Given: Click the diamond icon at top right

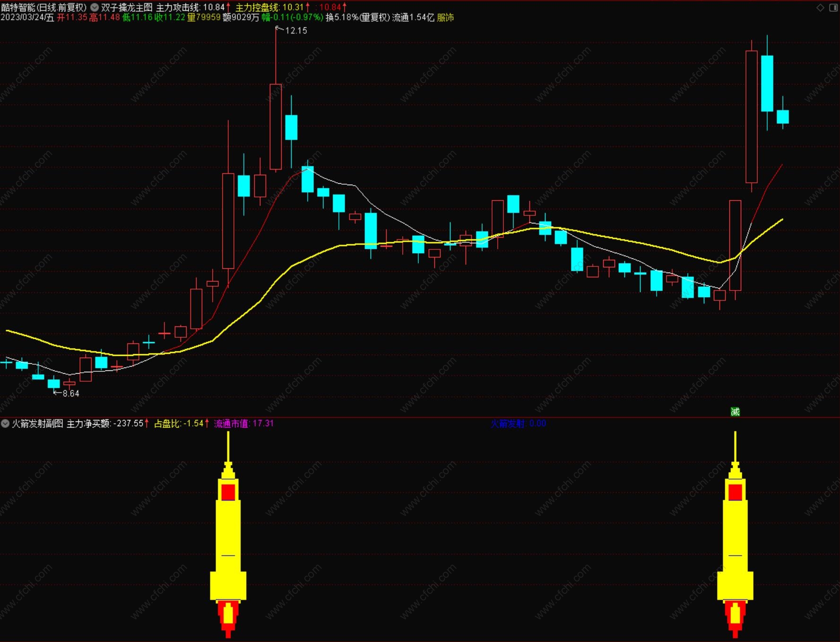Looking at the screenshot, I should pyautogui.click(x=821, y=8).
